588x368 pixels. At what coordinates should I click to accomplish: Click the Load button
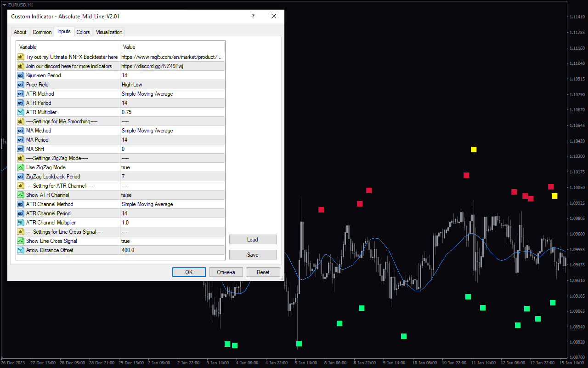[253, 240]
